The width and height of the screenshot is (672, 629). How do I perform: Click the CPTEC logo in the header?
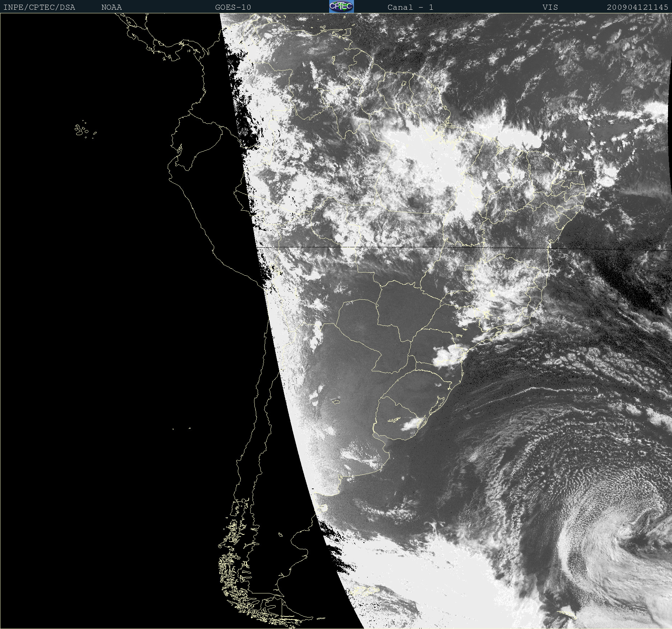point(341,6)
